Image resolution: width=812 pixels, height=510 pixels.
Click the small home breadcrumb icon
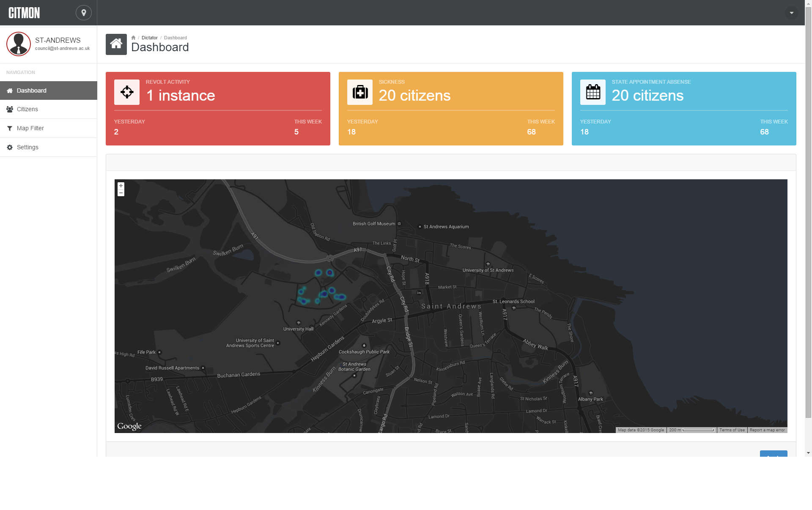[x=133, y=38]
